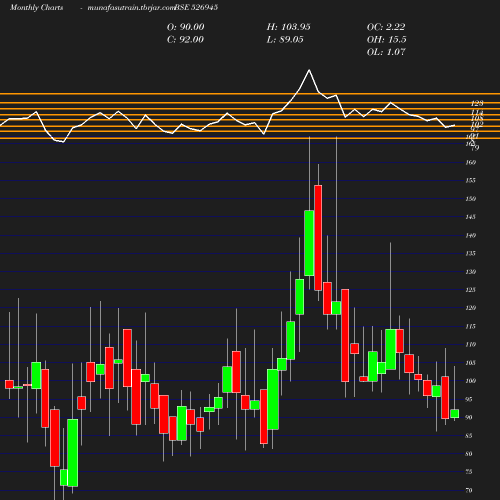
Task: Click the tallest red candle topping near 154
Action: [318, 238]
